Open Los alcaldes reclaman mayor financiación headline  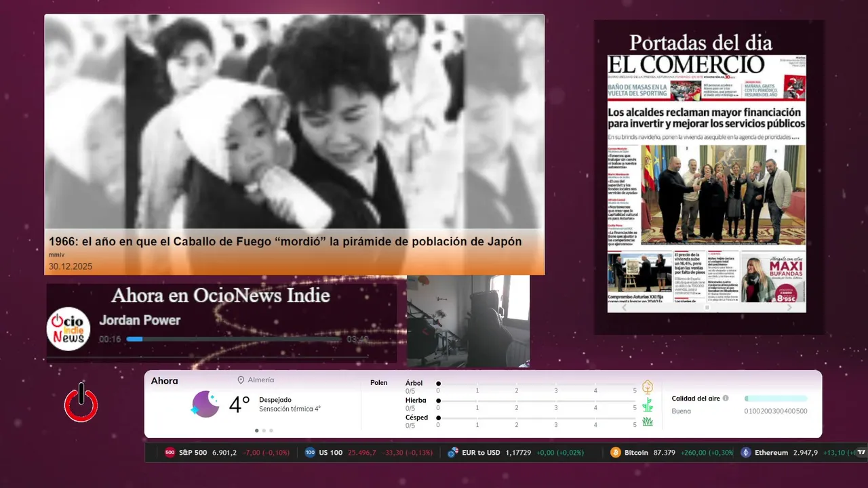click(707, 118)
